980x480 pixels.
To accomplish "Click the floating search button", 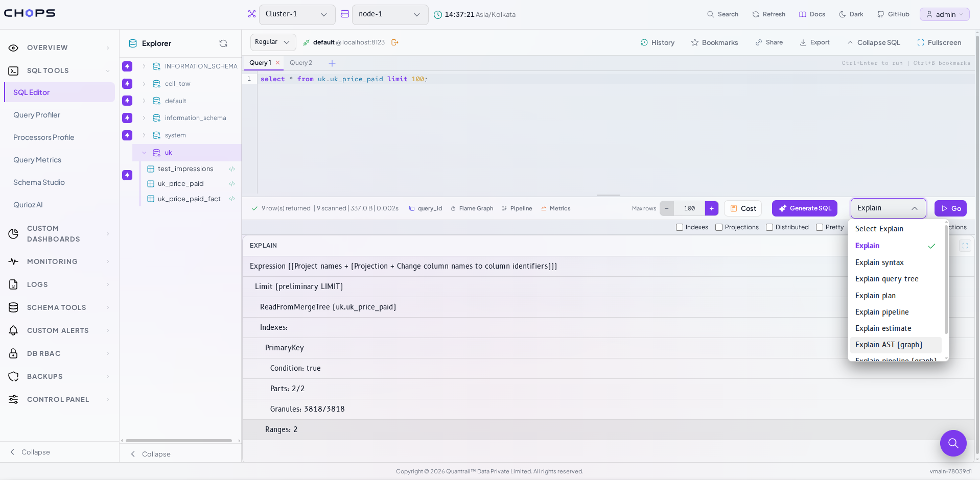I will [953, 443].
